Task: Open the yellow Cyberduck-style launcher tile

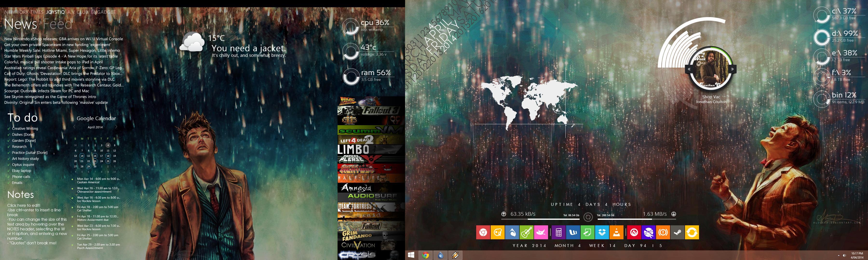Action: coord(498,232)
